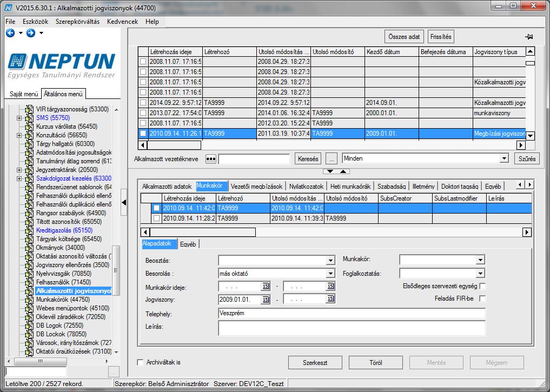This screenshot has height=392, width=550.
Task: Expand the Konzultáció (56650) tree node
Action: point(19,135)
